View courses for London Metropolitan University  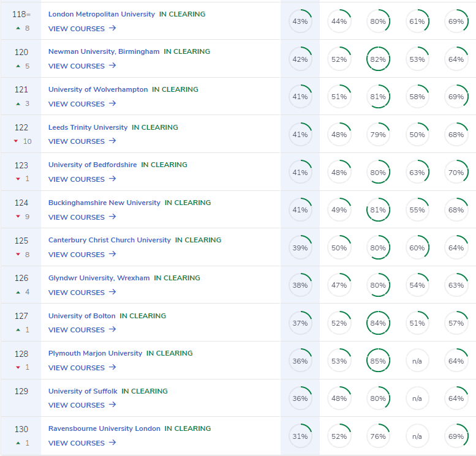[x=82, y=29]
